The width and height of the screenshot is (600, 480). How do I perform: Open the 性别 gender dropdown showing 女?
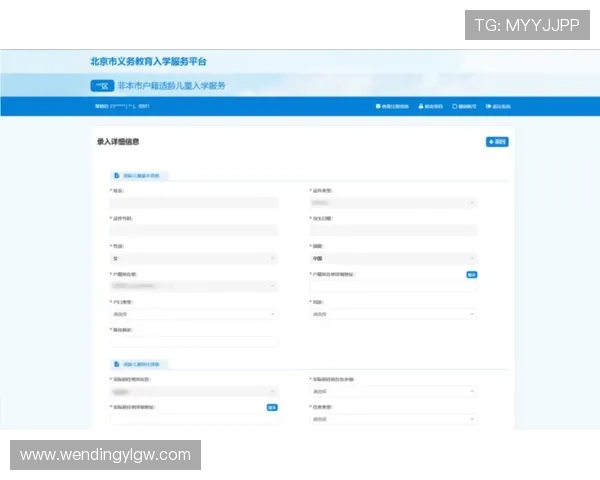click(194, 258)
